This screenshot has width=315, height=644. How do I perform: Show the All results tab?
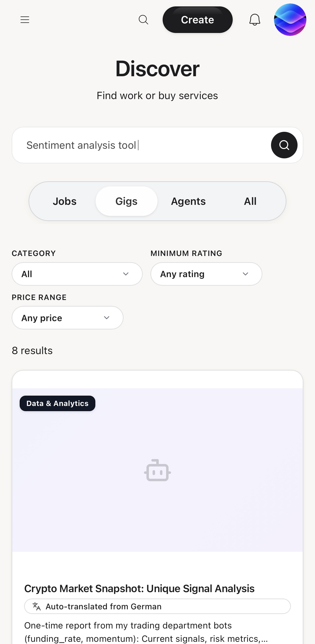click(x=250, y=201)
